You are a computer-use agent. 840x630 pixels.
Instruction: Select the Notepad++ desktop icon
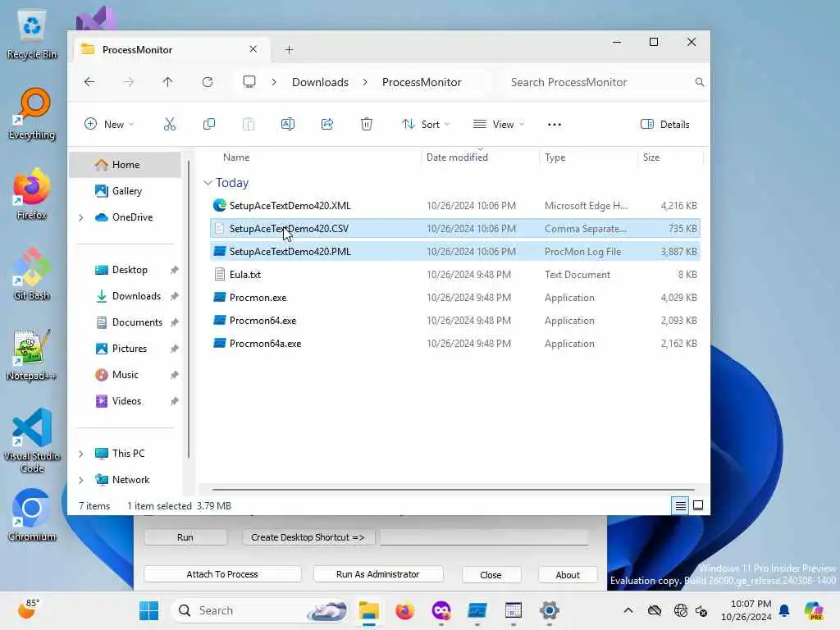point(31,355)
